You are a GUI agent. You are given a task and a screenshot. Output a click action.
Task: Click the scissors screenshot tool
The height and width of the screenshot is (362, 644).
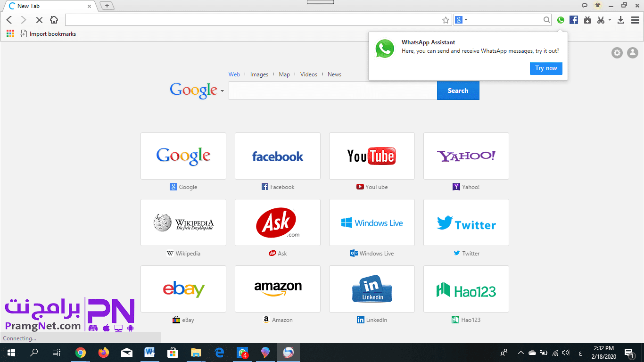pos(601,20)
